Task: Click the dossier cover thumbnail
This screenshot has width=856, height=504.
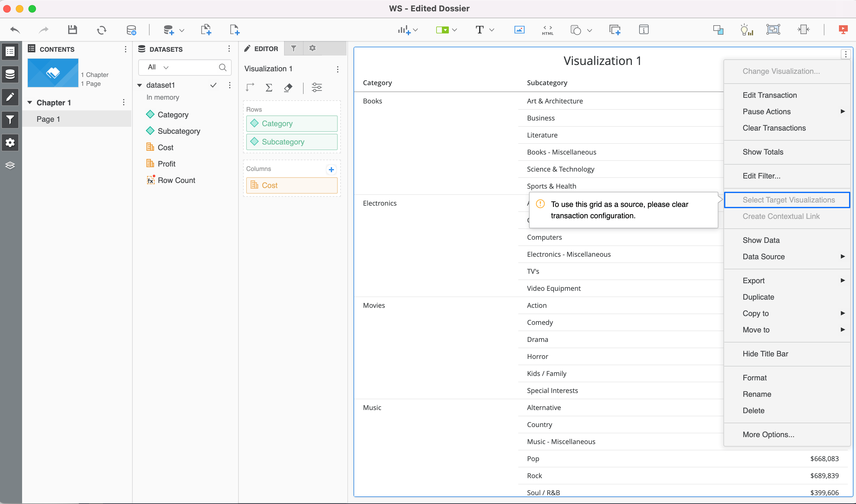Action: [53, 73]
